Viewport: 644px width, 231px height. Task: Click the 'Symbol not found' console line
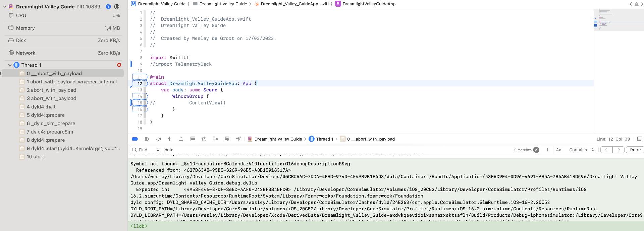[240, 164]
